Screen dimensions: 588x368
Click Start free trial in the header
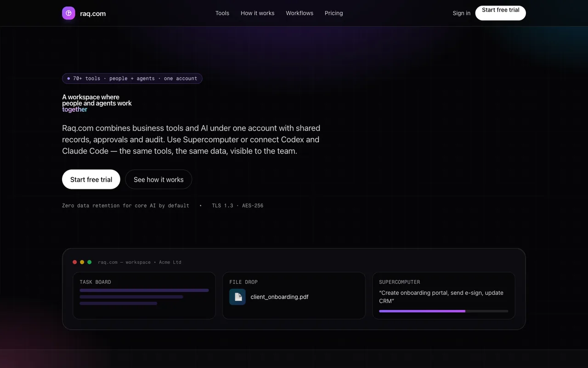501,13
